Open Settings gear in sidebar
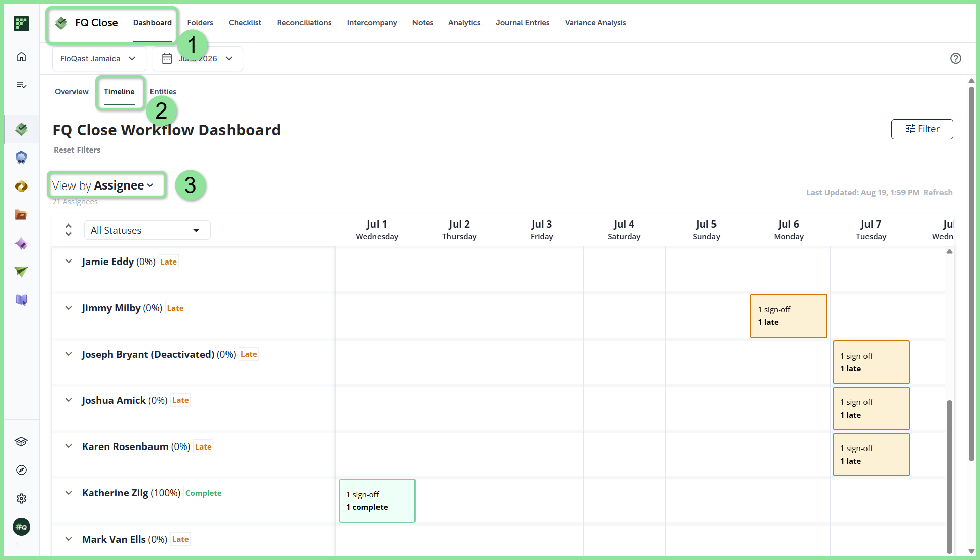 [21, 499]
